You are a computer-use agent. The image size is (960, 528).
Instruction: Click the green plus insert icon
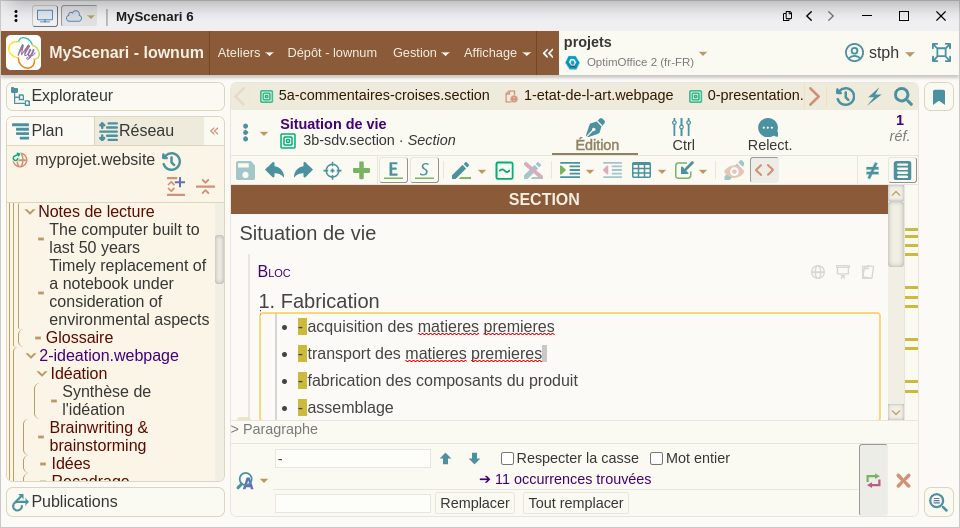click(361, 170)
